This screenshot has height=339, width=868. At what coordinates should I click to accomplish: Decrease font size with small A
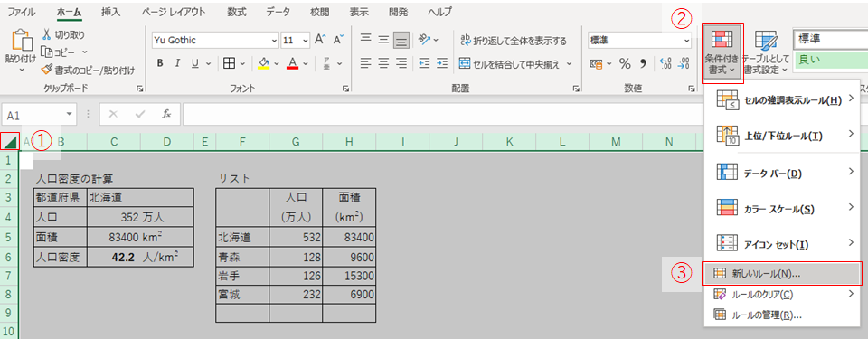(x=337, y=40)
